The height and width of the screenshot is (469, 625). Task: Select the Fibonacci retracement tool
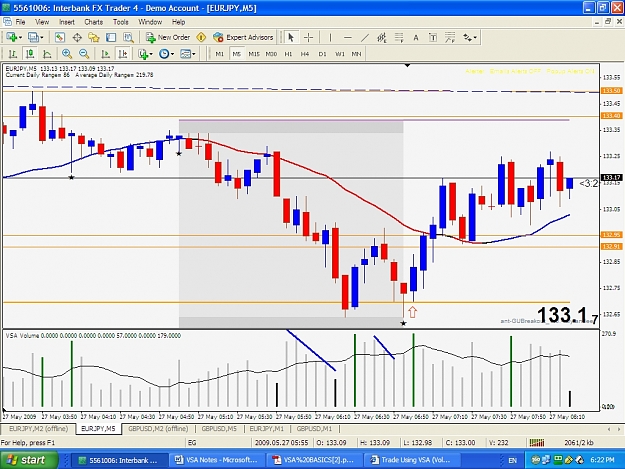pos(399,37)
